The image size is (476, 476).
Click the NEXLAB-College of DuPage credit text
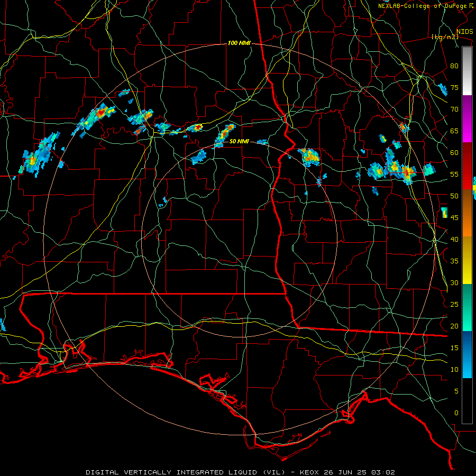[x=423, y=6]
